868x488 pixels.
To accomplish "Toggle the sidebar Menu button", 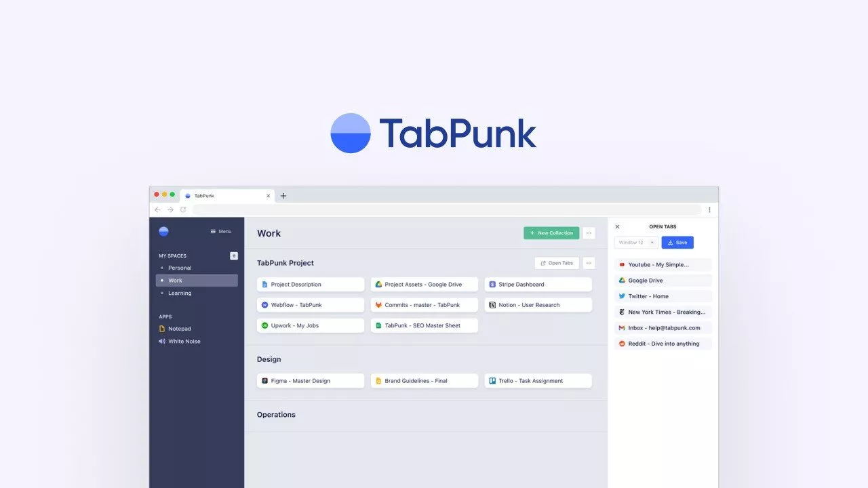I will click(x=221, y=232).
